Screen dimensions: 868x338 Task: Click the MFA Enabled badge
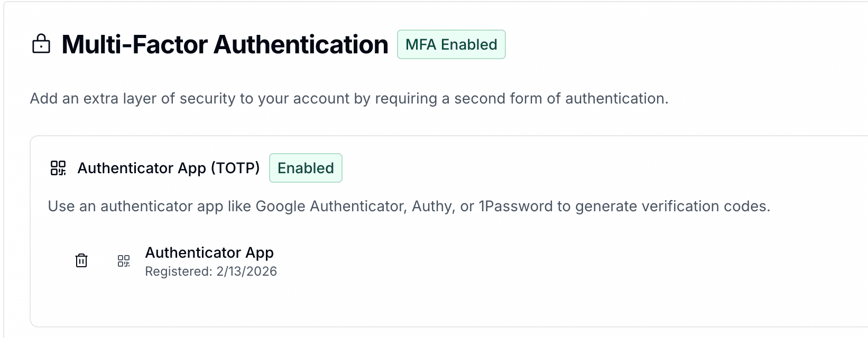point(451,44)
